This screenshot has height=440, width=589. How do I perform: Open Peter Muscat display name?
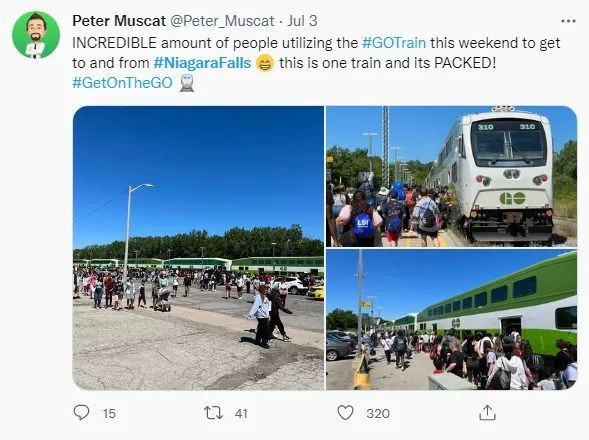tap(119, 21)
